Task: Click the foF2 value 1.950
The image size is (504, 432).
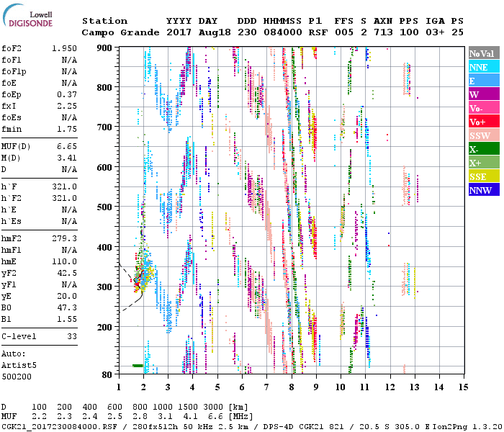Action: [64, 47]
